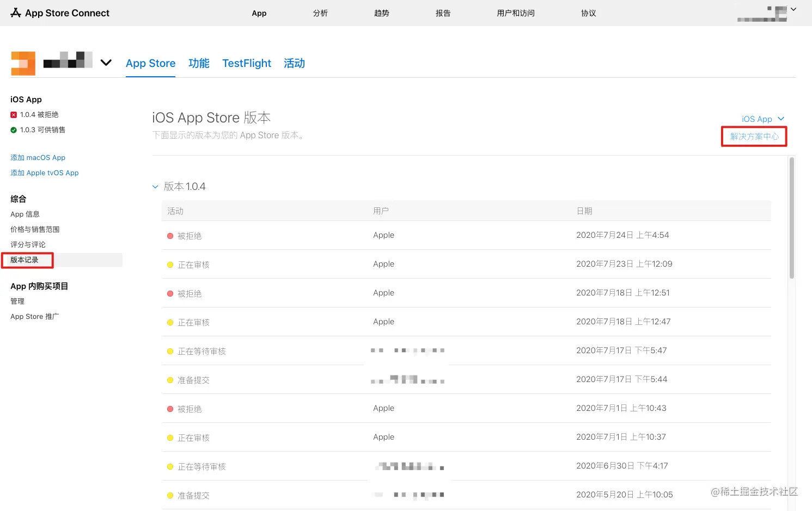Open the 趋势 menu item

point(382,13)
